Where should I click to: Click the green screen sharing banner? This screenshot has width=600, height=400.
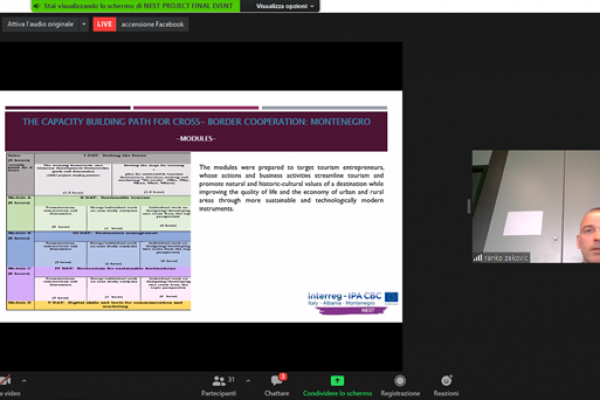pos(136,6)
